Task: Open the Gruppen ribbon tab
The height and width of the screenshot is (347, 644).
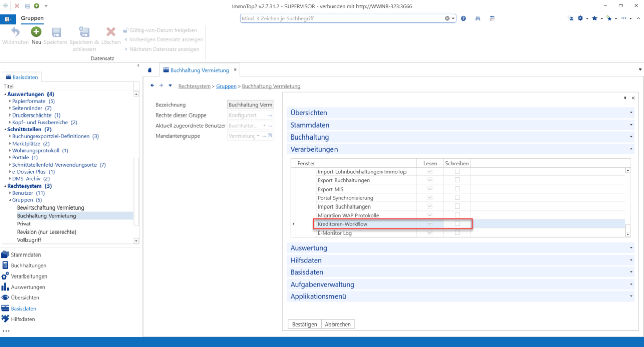Action: [32, 18]
